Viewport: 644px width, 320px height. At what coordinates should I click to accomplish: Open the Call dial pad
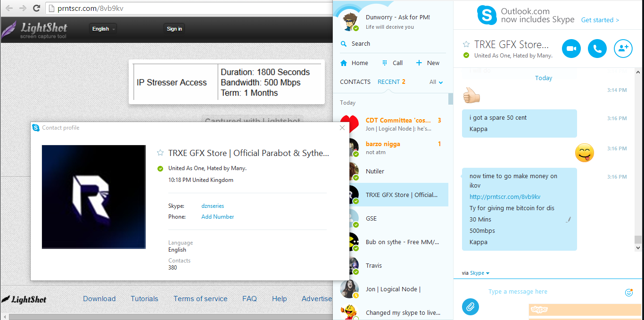(392, 63)
